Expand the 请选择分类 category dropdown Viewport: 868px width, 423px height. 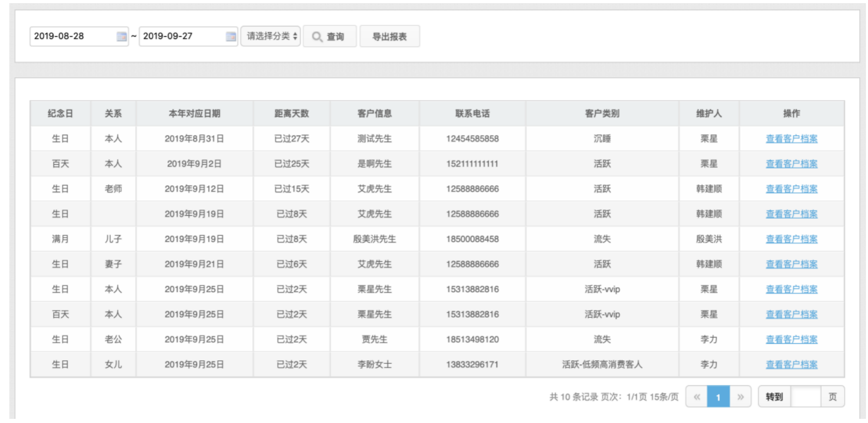[x=271, y=36]
